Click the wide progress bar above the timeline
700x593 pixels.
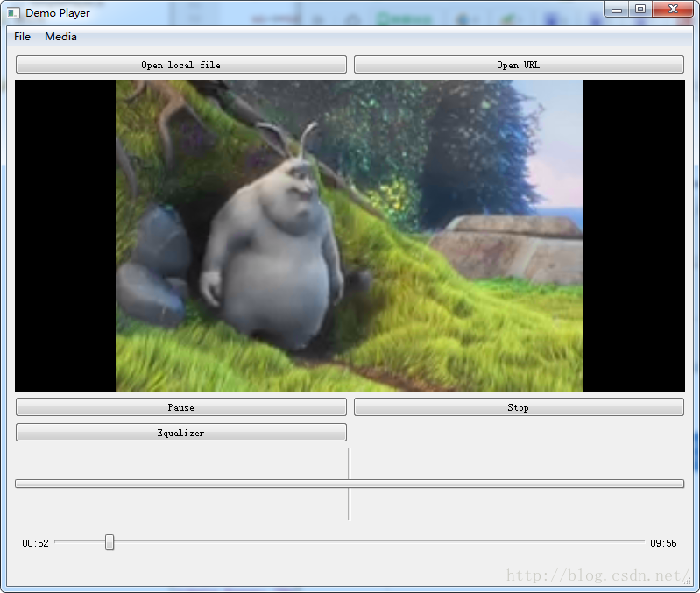350,484
